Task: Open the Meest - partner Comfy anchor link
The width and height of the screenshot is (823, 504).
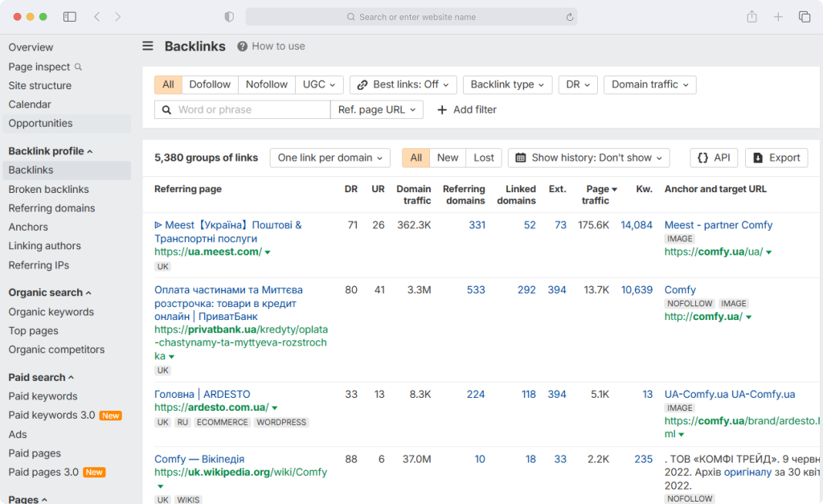Action: (x=719, y=225)
